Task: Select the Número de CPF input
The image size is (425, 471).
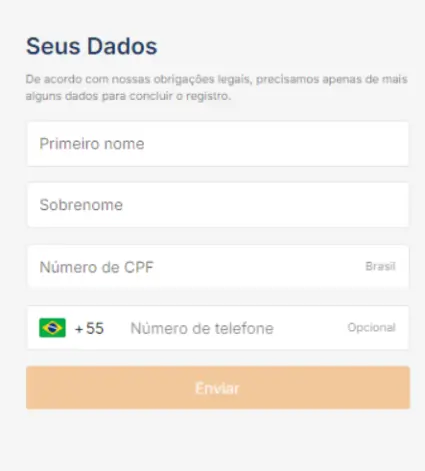Action: [x=218, y=267]
